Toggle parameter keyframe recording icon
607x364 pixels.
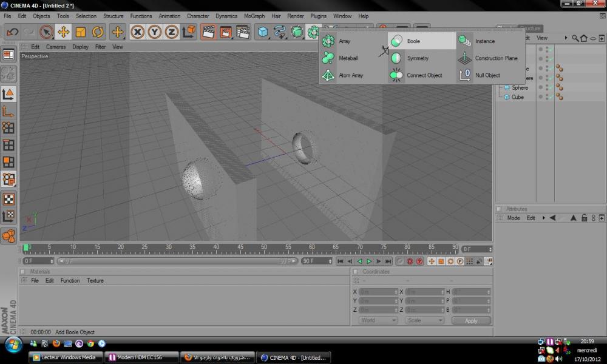coord(460,261)
